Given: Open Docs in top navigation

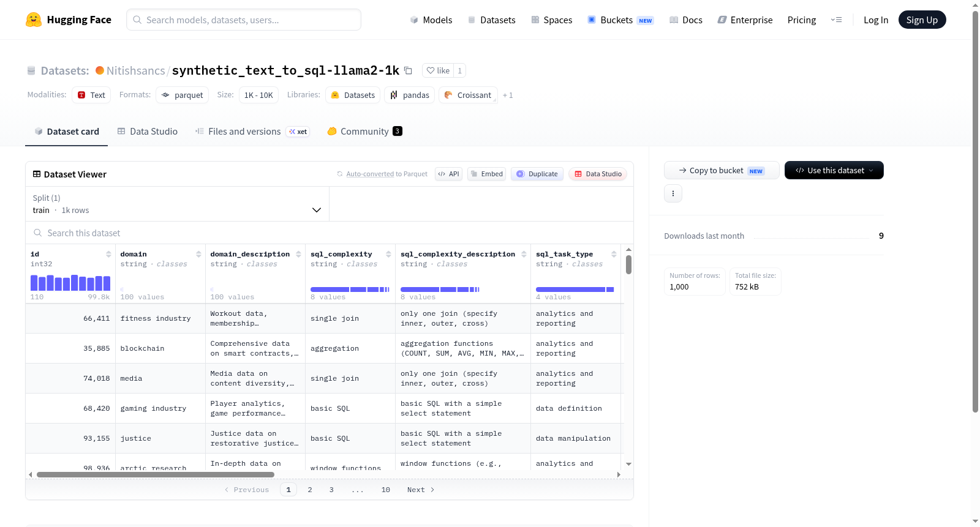Looking at the screenshot, I should tap(685, 20).
